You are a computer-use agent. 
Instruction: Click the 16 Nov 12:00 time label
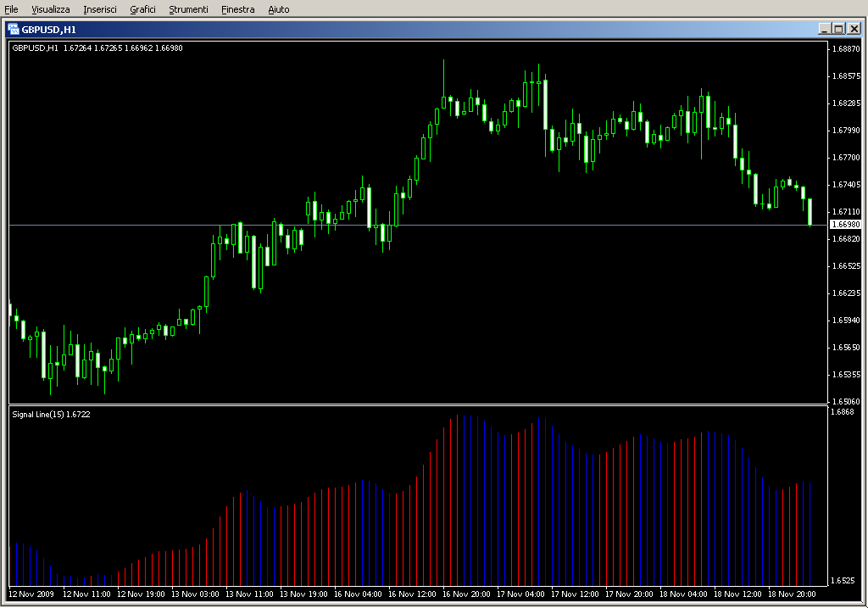(x=412, y=594)
